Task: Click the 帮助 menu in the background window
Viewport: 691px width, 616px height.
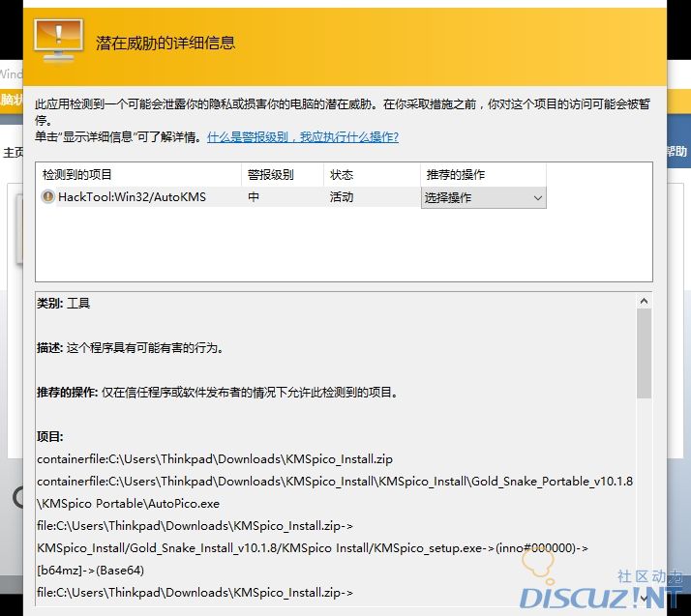Action: coord(676,152)
